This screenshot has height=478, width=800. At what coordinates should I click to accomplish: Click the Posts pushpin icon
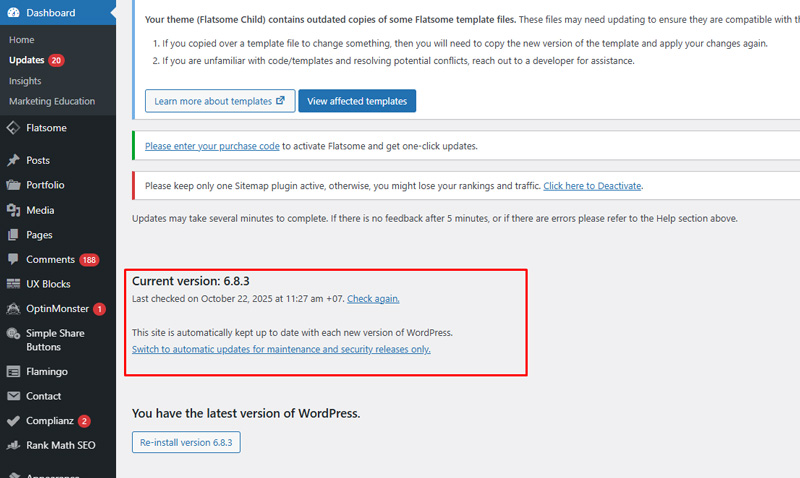pyautogui.click(x=13, y=160)
